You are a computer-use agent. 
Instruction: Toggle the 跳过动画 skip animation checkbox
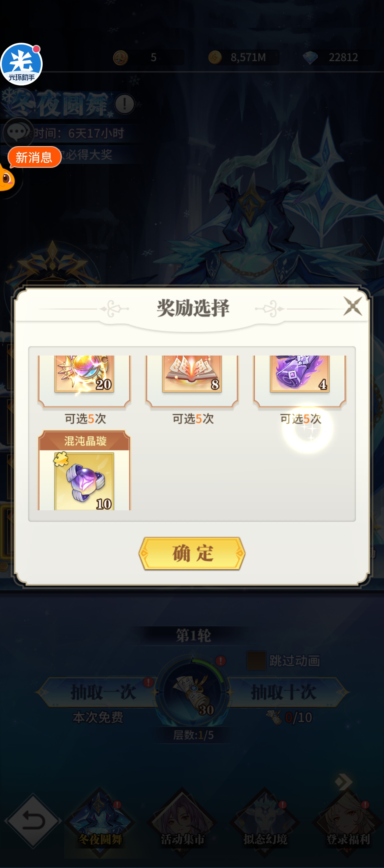pos(256,660)
